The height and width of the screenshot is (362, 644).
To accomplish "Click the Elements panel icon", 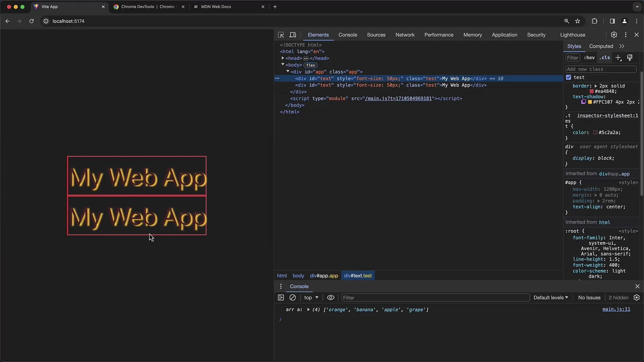I will (318, 35).
